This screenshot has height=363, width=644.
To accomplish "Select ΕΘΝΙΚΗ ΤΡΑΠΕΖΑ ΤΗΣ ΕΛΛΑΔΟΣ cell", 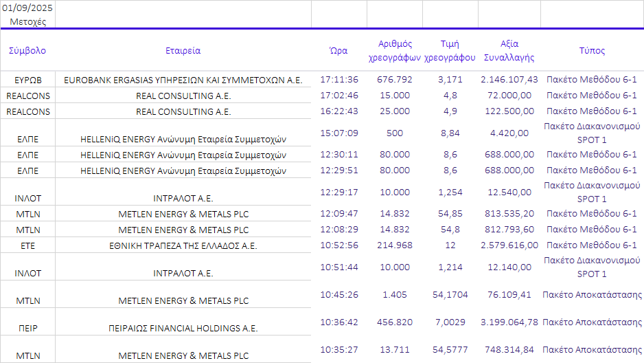I will [x=183, y=246].
